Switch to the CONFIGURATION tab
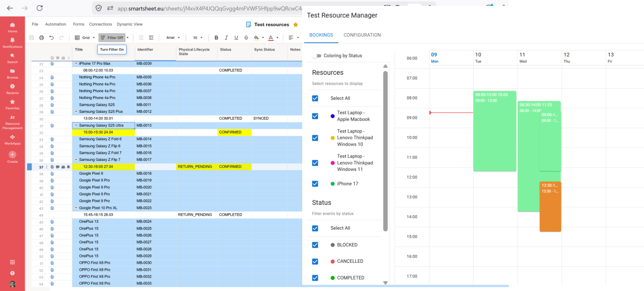The height and width of the screenshot is (291, 644). (x=362, y=35)
